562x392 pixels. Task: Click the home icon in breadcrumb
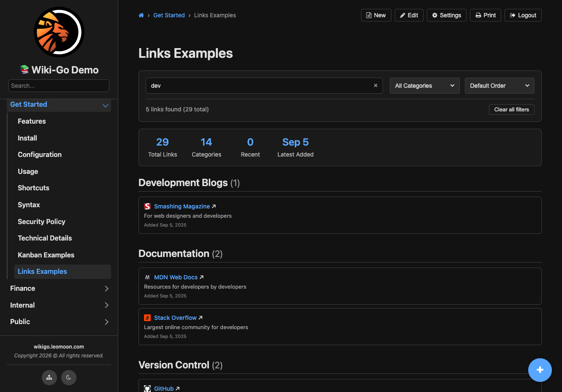pos(141,15)
